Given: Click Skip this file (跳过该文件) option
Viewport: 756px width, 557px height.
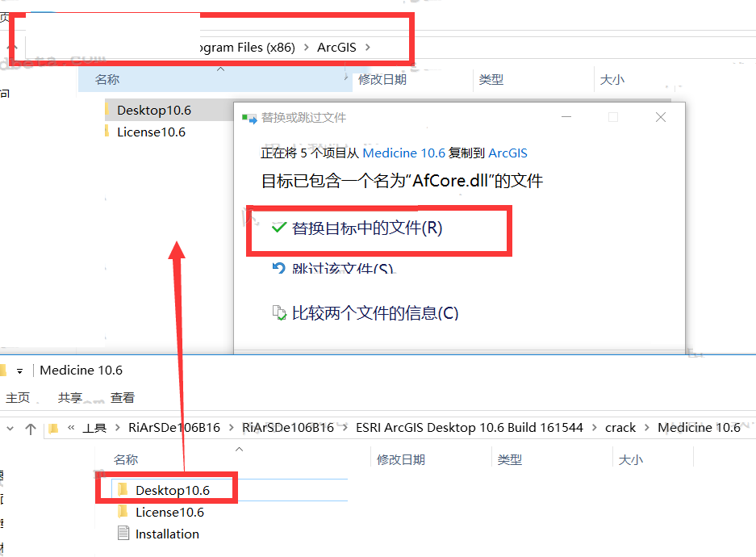Looking at the screenshot, I should click(342, 267).
